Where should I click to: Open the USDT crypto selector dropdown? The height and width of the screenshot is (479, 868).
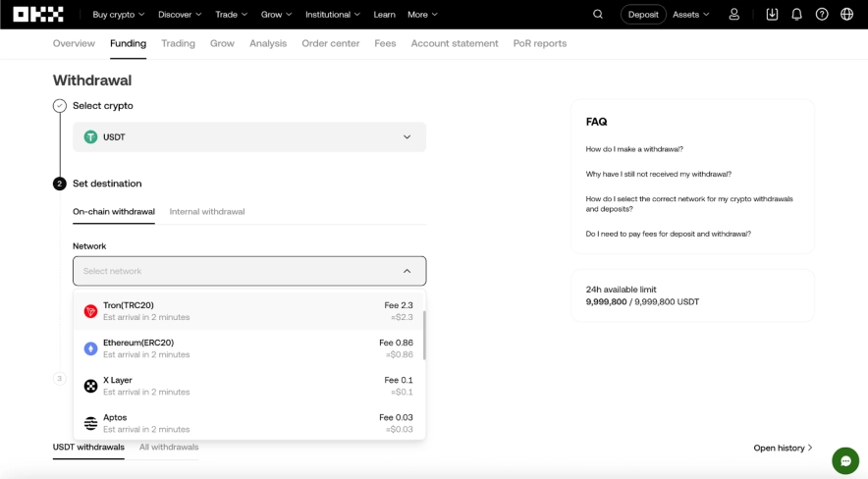coord(249,137)
